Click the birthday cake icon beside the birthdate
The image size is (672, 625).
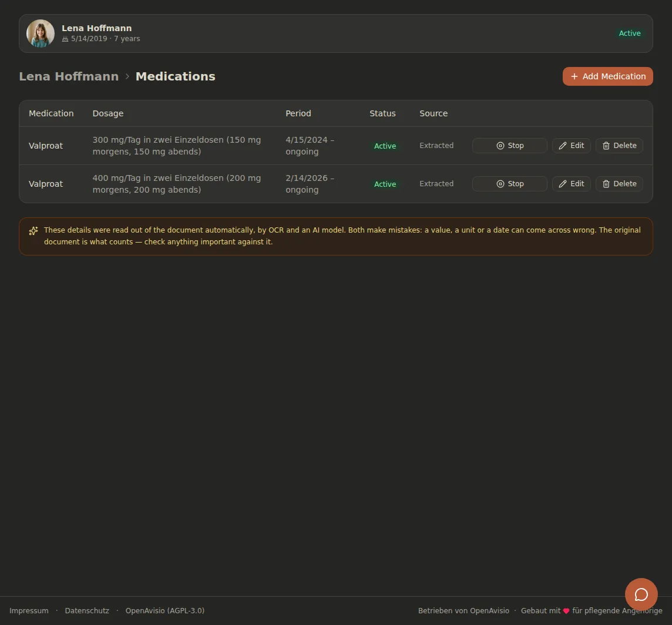coord(65,39)
